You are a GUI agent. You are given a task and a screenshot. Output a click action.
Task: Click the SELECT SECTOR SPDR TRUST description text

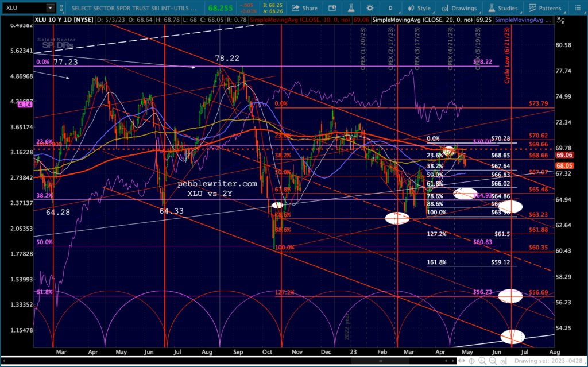[134, 8]
